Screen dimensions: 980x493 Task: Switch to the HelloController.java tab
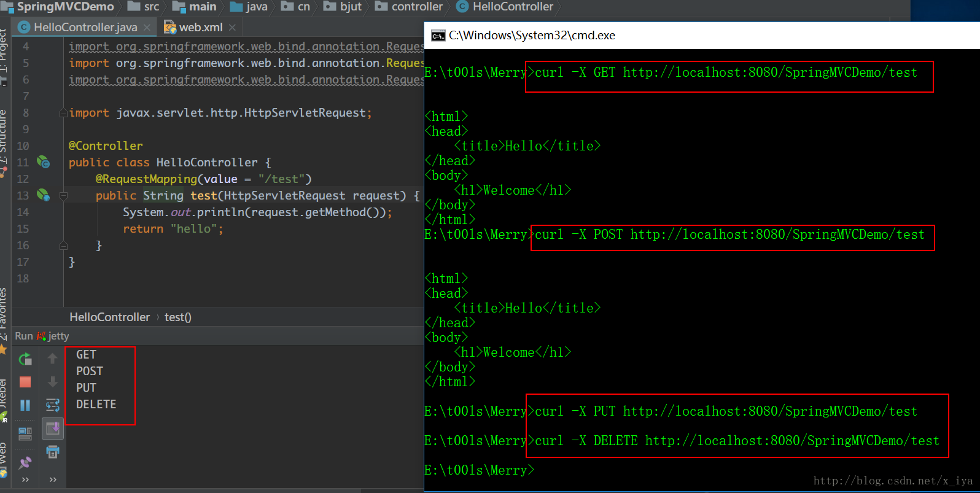(85, 27)
